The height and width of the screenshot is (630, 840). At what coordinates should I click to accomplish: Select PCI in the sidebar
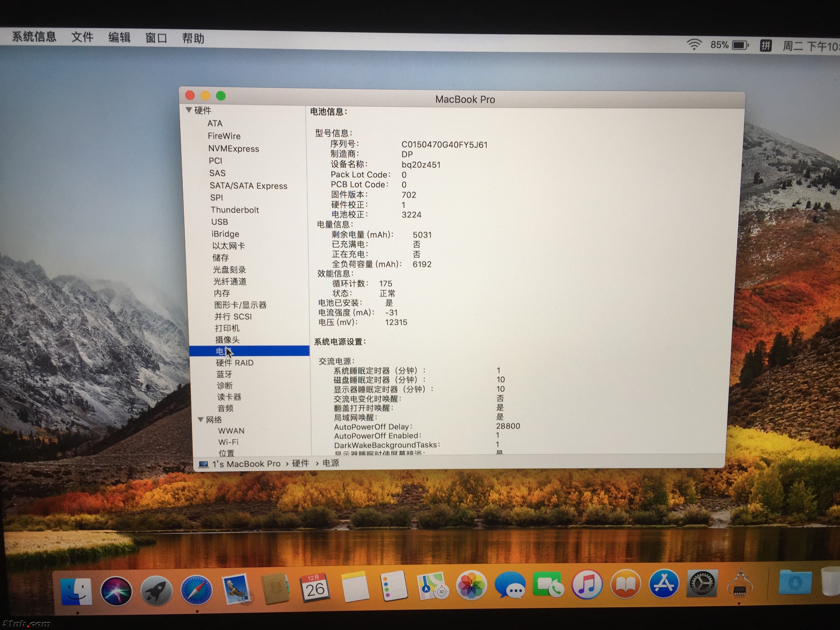(x=215, y=161)
